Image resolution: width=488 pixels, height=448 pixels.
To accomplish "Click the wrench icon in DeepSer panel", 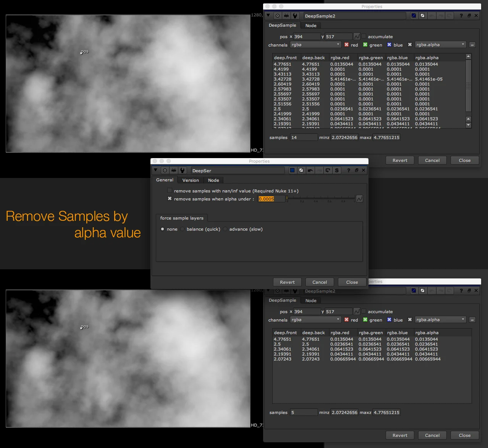I will click(182, 170).
